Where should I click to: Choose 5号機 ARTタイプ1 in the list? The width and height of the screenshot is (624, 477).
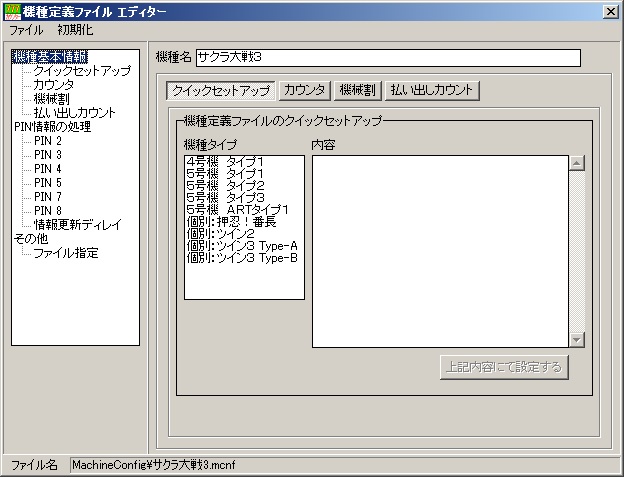(244, 210)
